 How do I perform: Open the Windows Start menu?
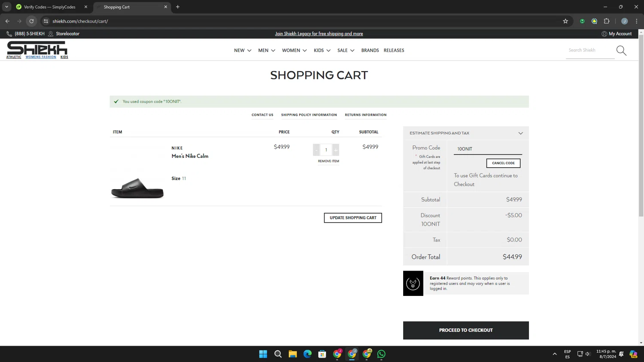(x=263, y=354)
